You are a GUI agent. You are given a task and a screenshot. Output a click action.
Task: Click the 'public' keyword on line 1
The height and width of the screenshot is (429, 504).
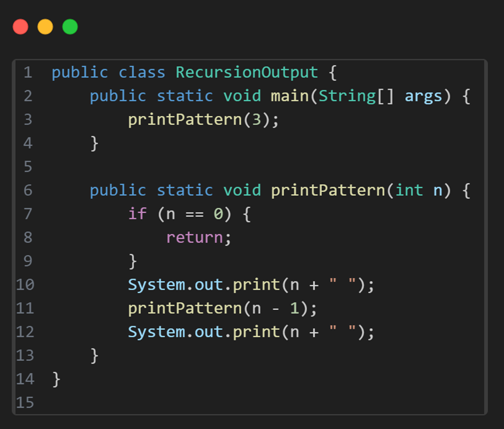pyautogui.click(x=80, y=72)
